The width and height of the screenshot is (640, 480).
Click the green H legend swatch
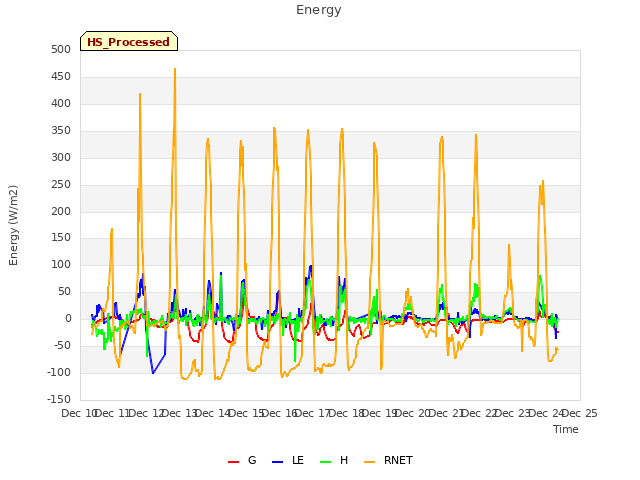pyautogui.click(x=326, y=462)
